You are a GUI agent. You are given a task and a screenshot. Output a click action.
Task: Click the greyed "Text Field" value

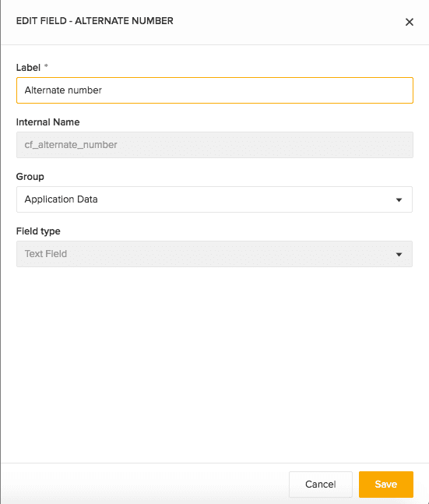coord(46,254)
